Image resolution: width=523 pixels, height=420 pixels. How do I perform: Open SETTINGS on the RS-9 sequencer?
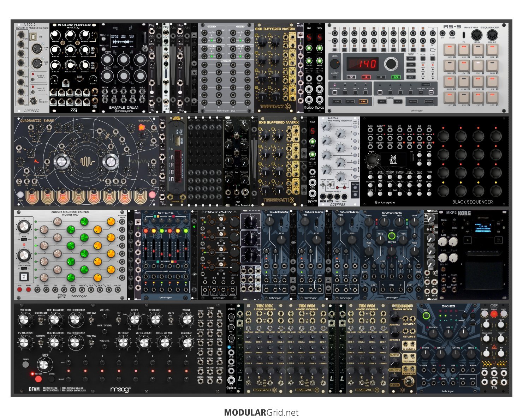(429, 101)
